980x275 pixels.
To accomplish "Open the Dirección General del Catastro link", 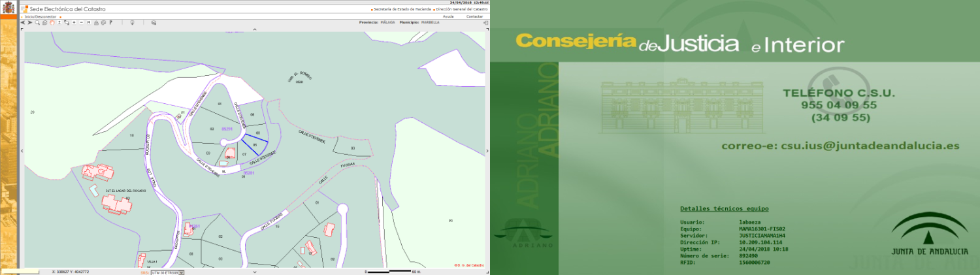I will (461, 9).
